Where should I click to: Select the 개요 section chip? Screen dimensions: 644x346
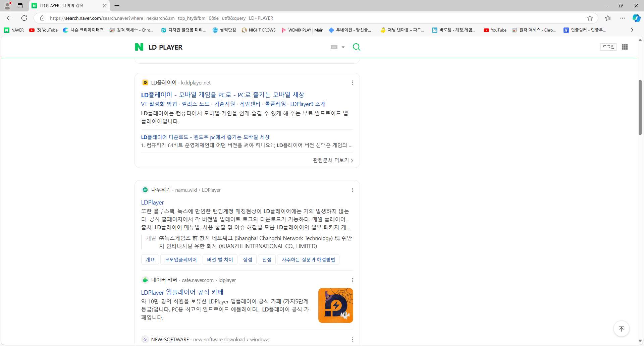150,259
